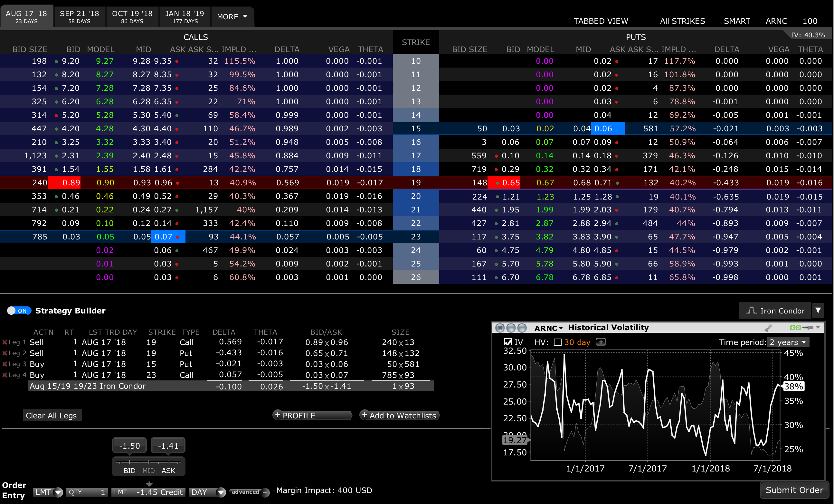Change the 2 years time period dropdown
This screenshot has width=834, height=504.
(x=788, y=342)
